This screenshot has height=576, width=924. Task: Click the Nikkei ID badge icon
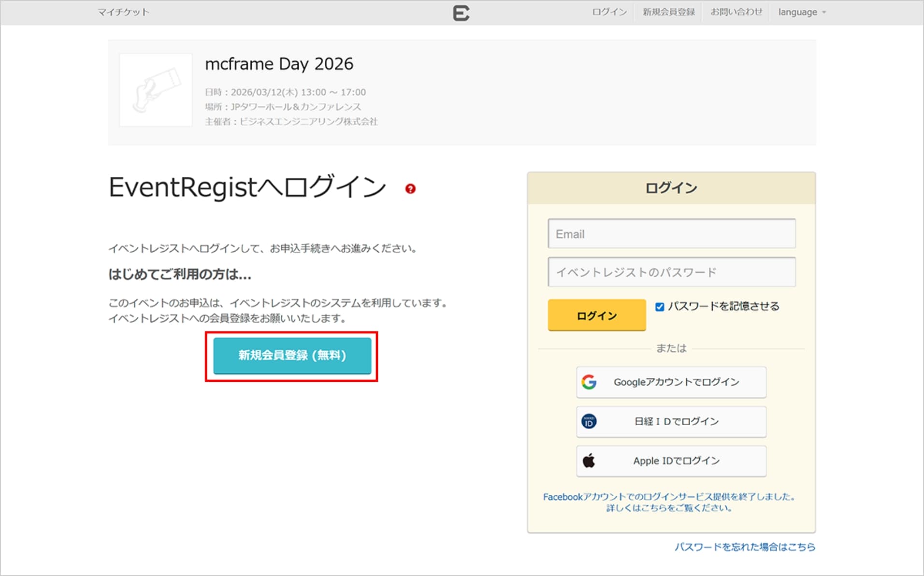click(x=589, y=421)
